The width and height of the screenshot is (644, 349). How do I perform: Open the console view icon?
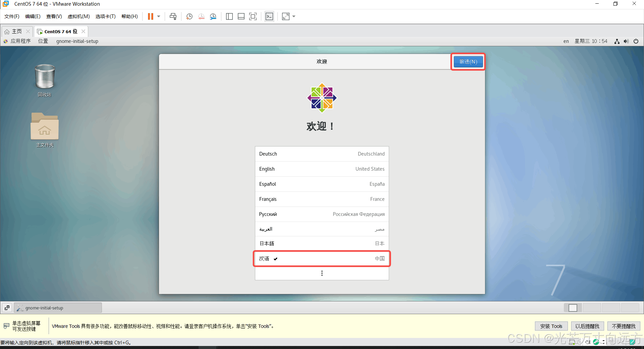269,16
